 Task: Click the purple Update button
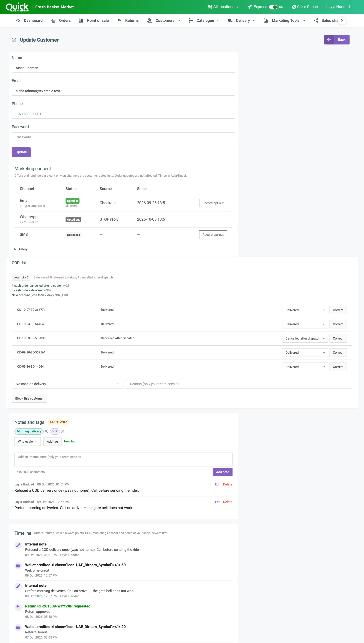click(x=21, y=152)
